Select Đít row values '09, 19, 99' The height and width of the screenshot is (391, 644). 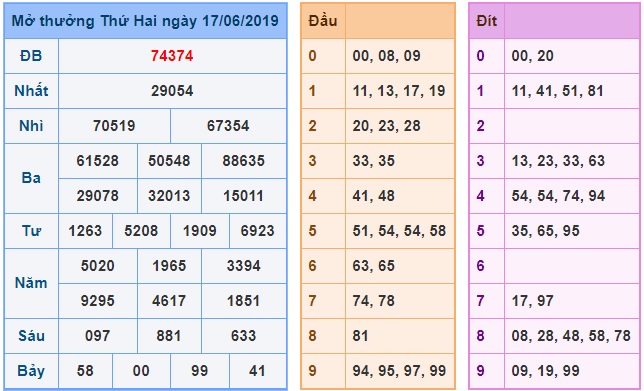pyautogui.click(x=545, y=371)
